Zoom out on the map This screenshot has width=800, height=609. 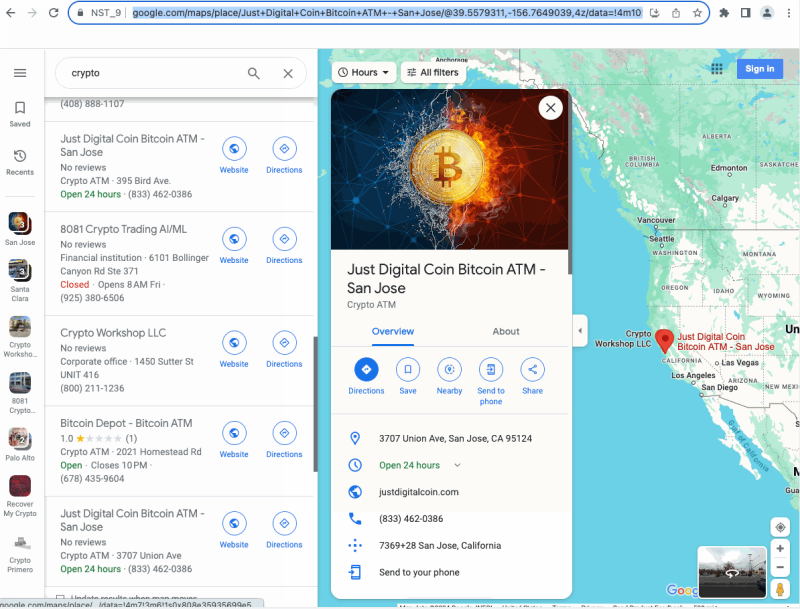click(x=780, y=567)
